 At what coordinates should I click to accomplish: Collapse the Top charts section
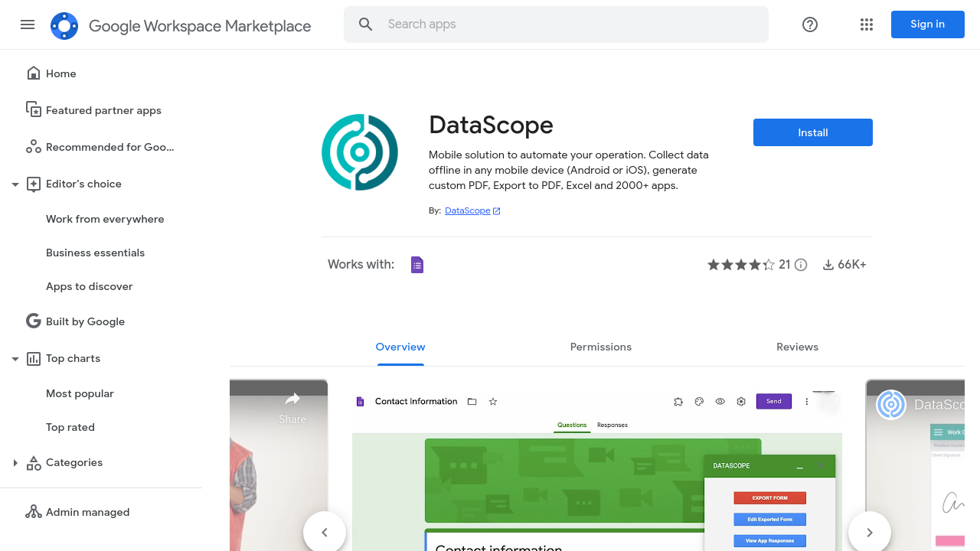(15, 359)
